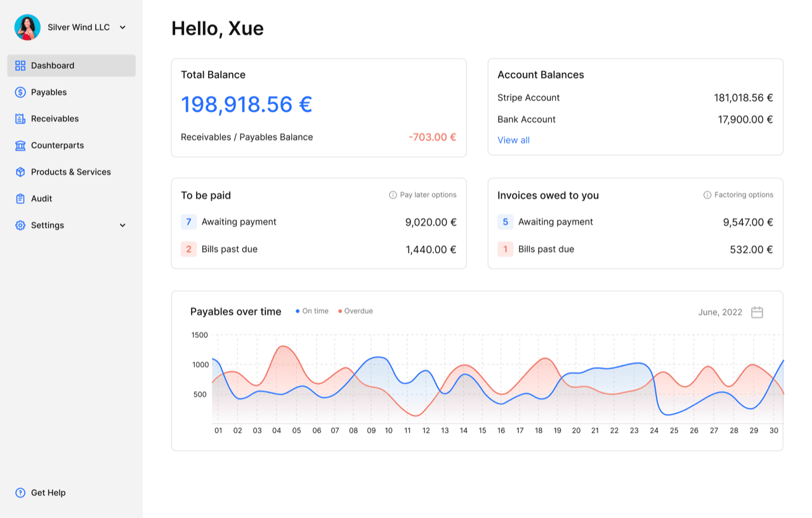The height and width of the screenshot is (518, 812).
Task: Click the Get Help question mark icon
Action: (x=20, y=493)
